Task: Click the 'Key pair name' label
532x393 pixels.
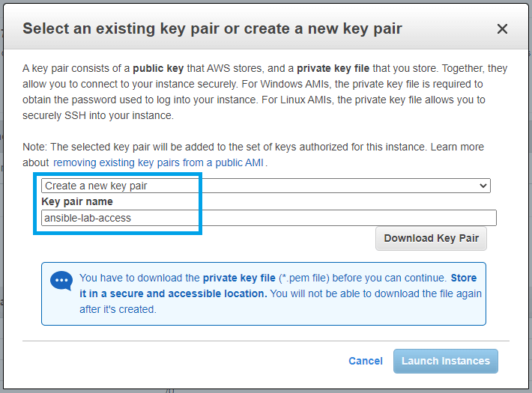Action: pyautogui.click(x=77, y=201)
